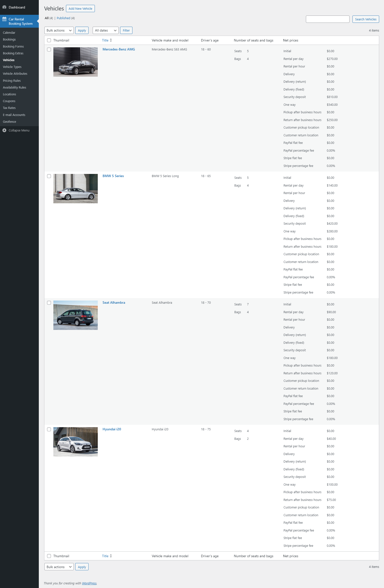Click the "$810.00" security deposit price
The height and width of the screenshot is (588, 384).
(332, 97)
